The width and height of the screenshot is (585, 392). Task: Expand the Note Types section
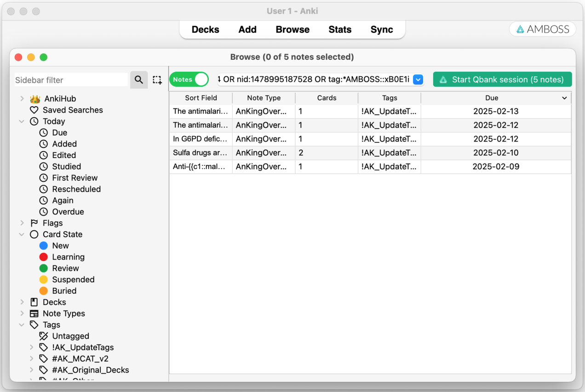(22, 313)
